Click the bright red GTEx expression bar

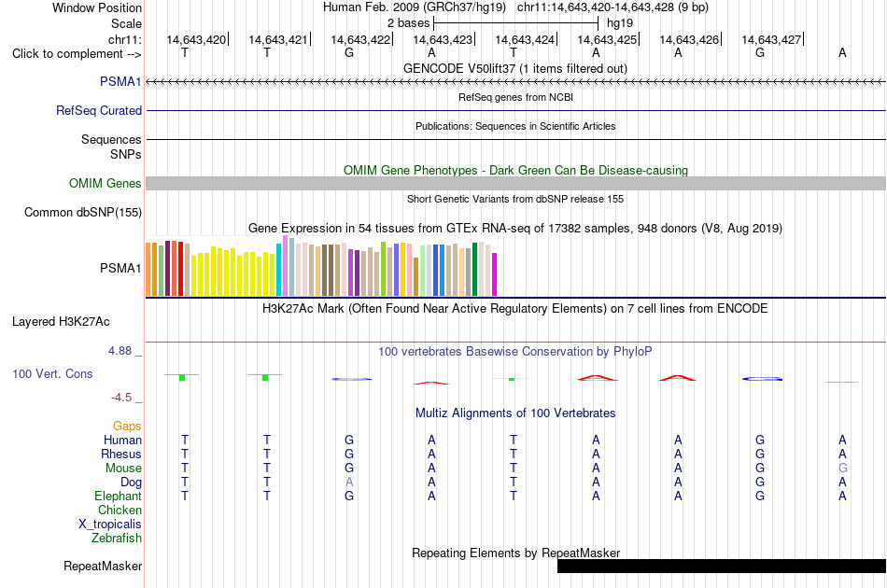pyautogui.click(x=180, y=269)
